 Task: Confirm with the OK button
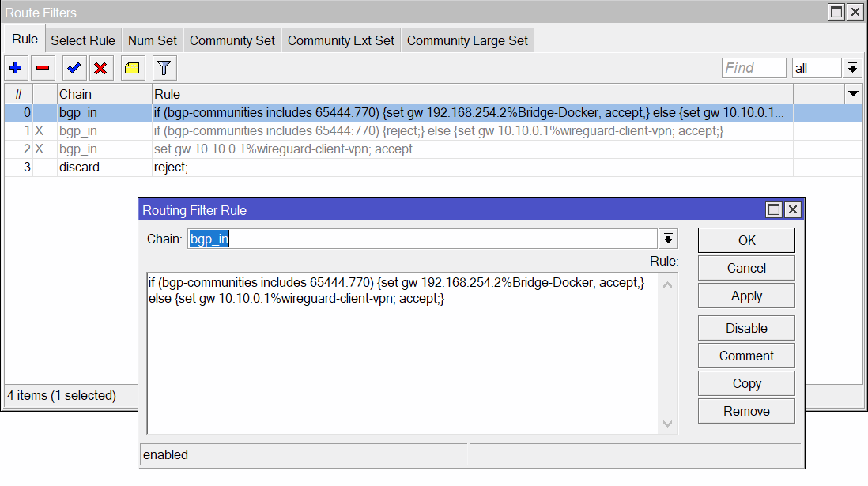point(746,240)
